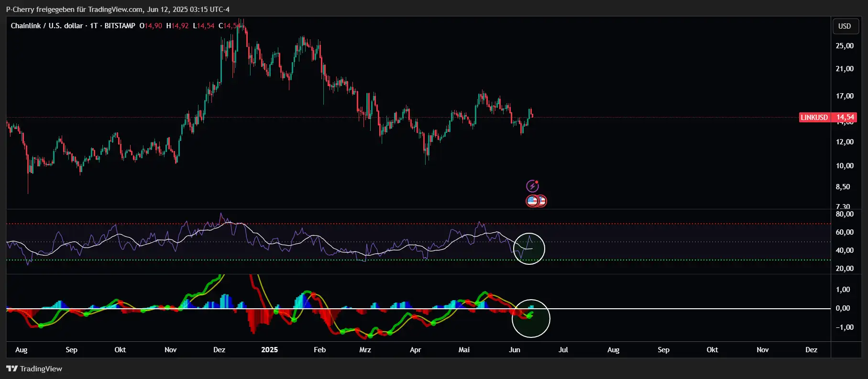Select the 14,54 current price label
The width and height of the screenshot is (868, 379).
click(845, 117)
